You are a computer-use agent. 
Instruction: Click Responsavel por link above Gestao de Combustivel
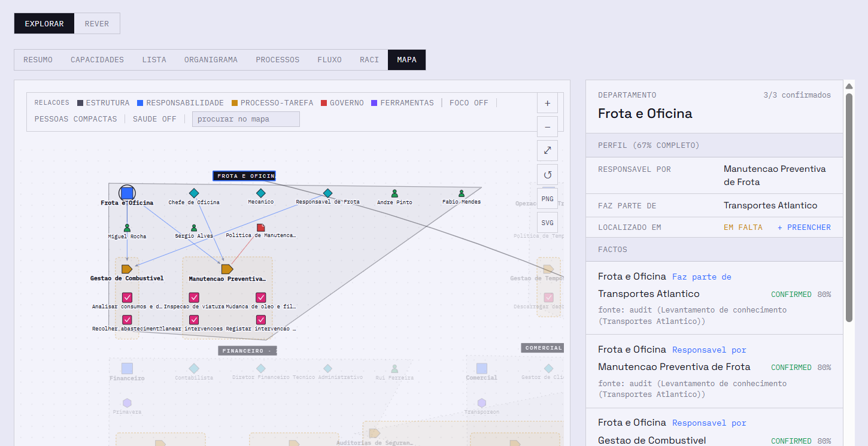pyautogui.click(x=709, y=423)
